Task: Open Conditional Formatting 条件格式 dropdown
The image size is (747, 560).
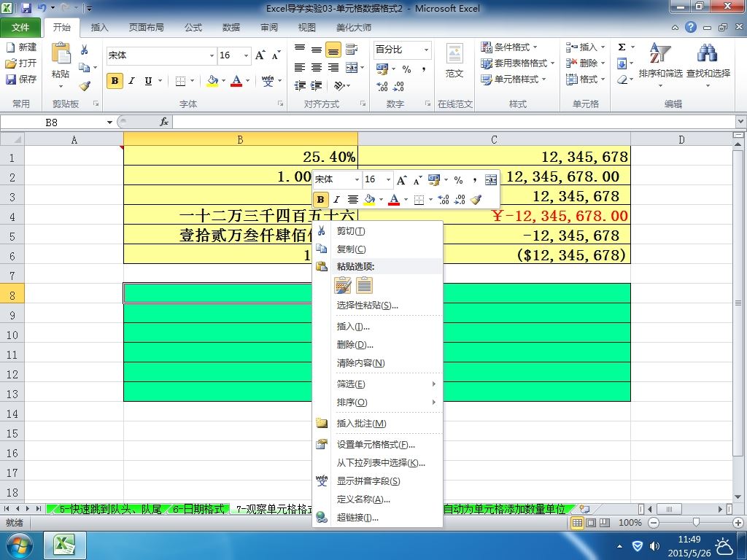Action: point(508,47)
